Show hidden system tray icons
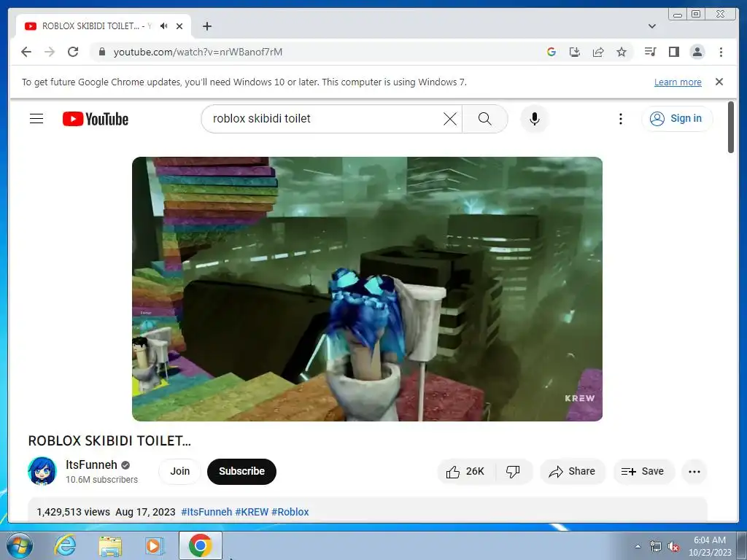The height and width of the screenshot is (560, 747). 638,547
